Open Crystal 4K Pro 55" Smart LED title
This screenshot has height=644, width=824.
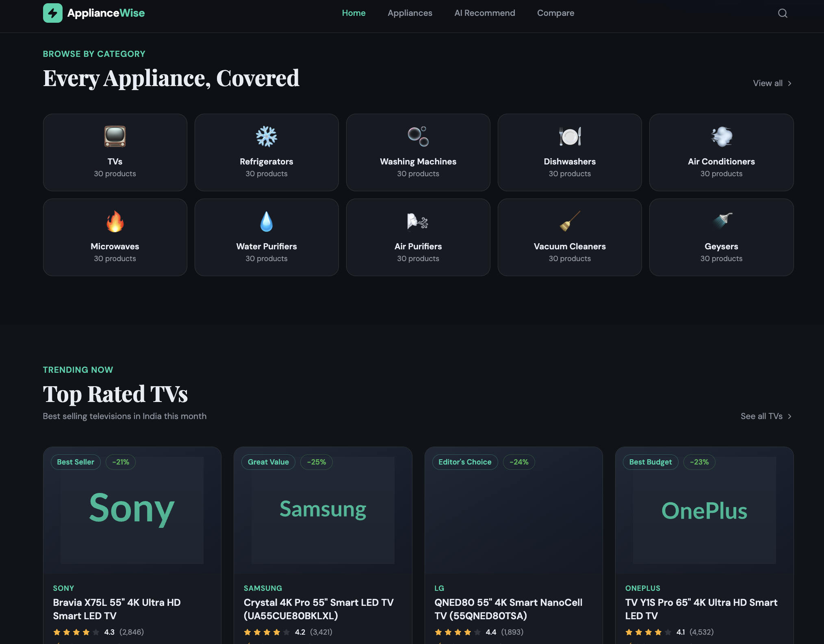click(319, 609)
